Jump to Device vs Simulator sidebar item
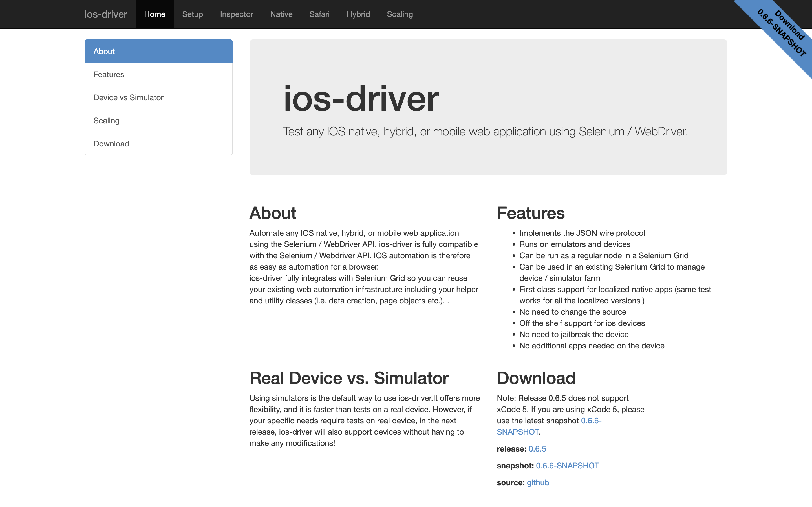Screen dimensions: 812x507 (158, 97)
